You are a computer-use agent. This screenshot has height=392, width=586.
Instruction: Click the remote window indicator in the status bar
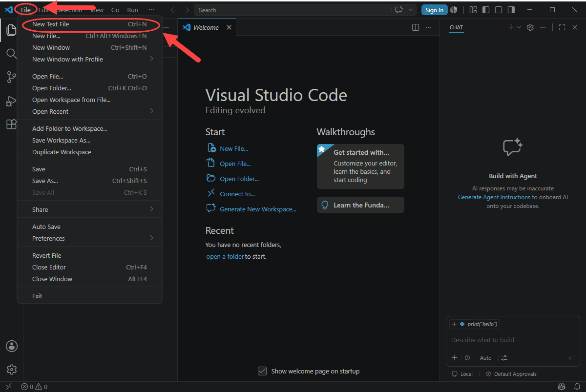(x=8, y=387)
